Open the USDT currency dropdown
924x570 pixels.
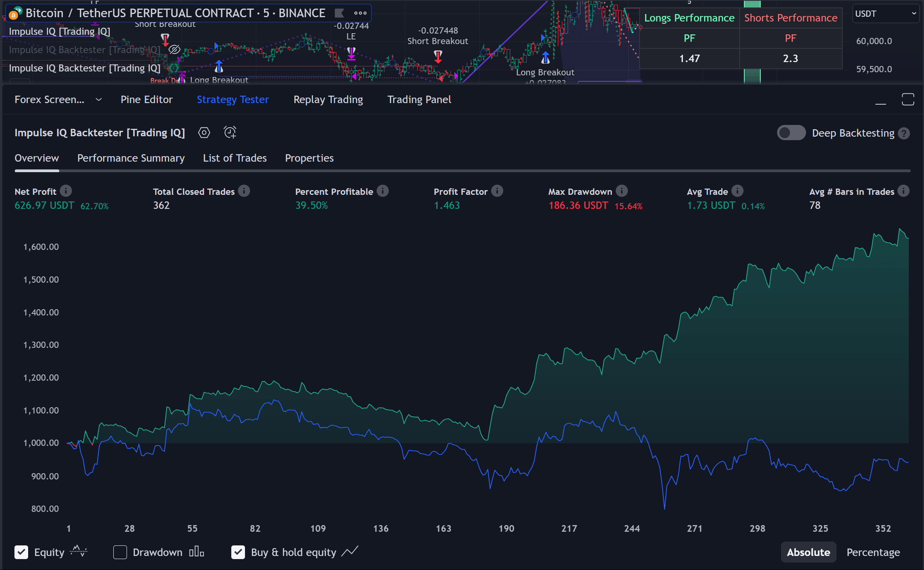[x=886, y=14]
